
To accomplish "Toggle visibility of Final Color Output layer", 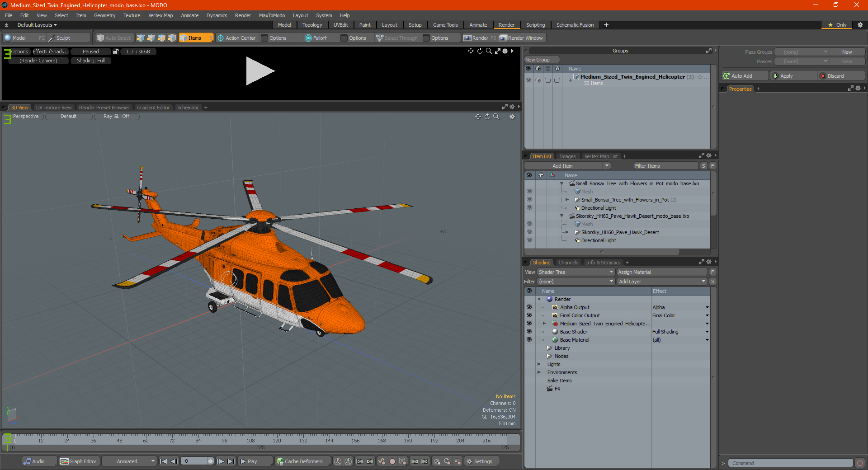I will 529,315.
